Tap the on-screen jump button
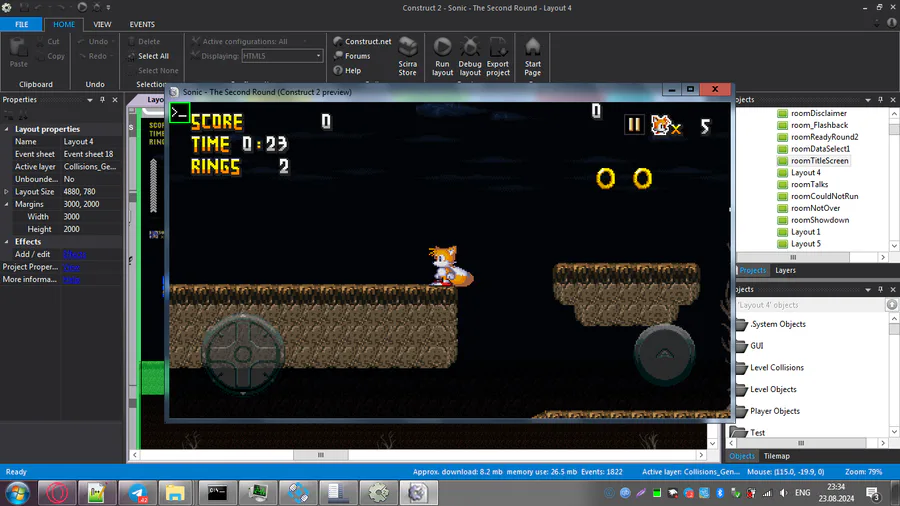 [x=665, y=354]
